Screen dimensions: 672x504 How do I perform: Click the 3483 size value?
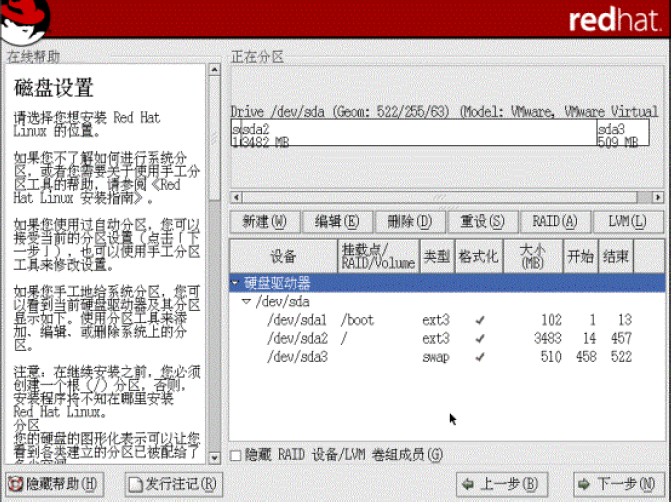pyautogui.click(x=547, y=339)
